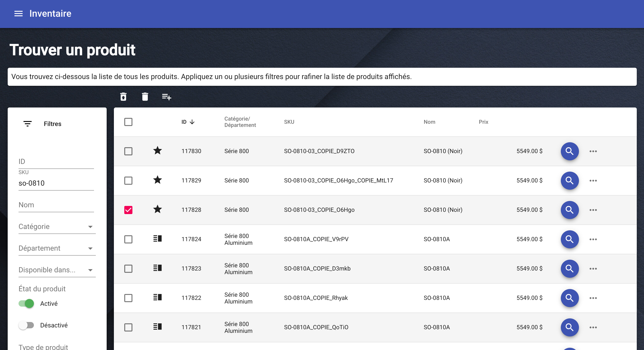Viewport: 644px width, 350px height.
Task: Open search icon for product 117830
Action: pos(569,151)
